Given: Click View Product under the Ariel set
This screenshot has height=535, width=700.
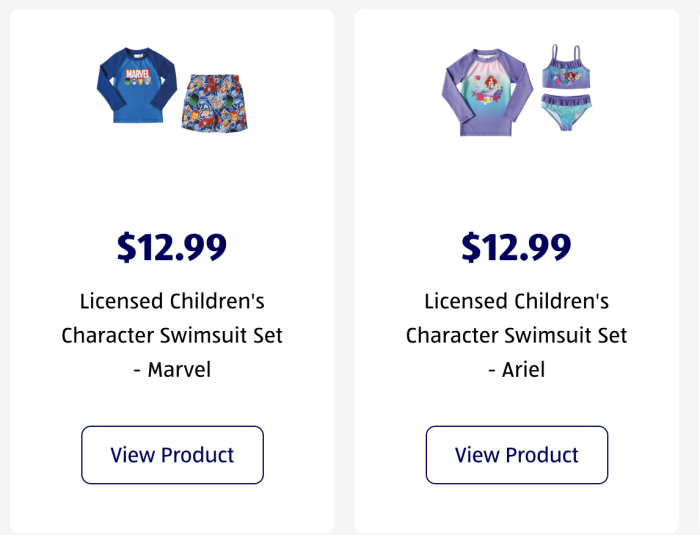Looking at the screenshot, I should click(517, 455).
